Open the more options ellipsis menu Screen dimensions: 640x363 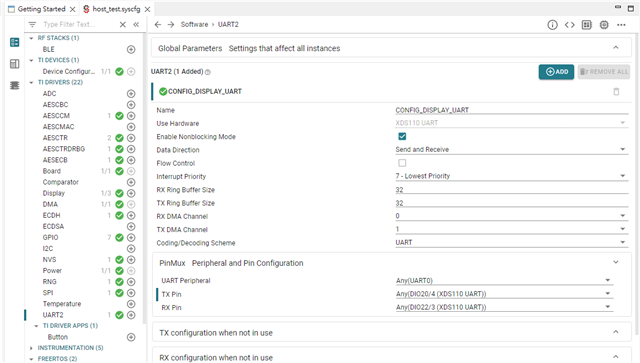click(621, 25)
